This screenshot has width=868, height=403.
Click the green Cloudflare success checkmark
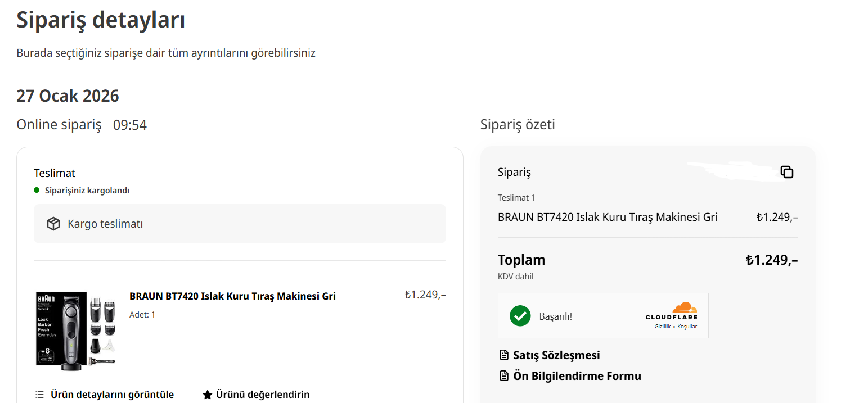tap(520, 316)
